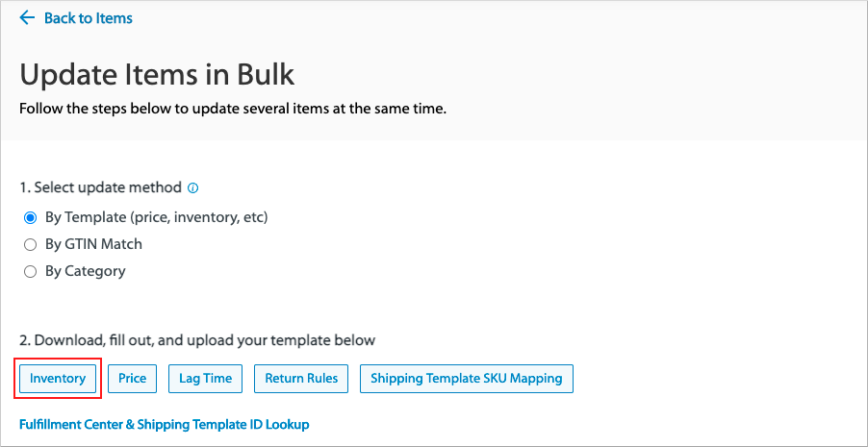Go to Back to Items link

88,18
